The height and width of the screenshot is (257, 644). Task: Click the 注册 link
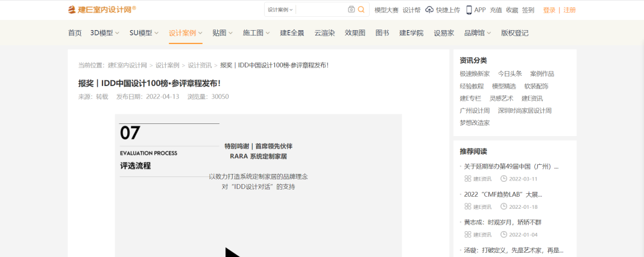click(x=569, y=10)
